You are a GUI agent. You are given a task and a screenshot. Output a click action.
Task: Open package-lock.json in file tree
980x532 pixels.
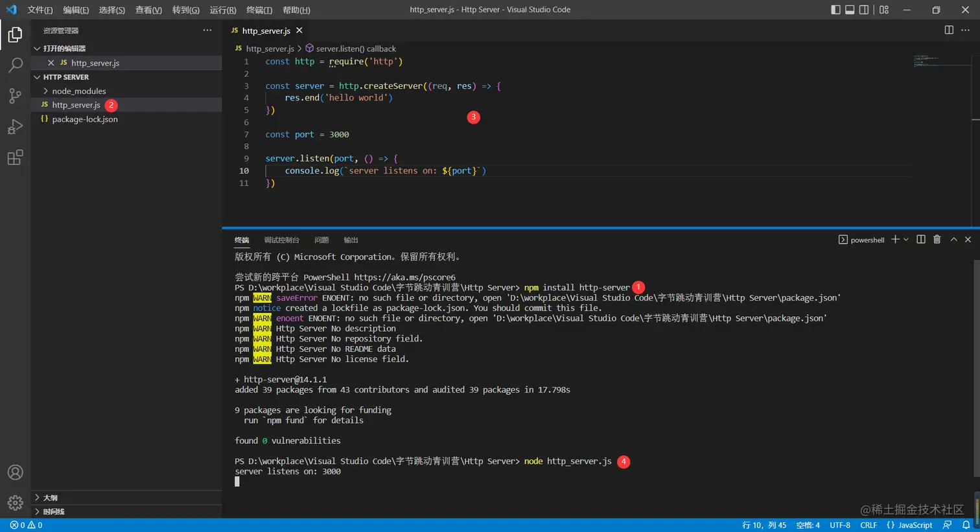pyautogui.click(x=126, y=119)
